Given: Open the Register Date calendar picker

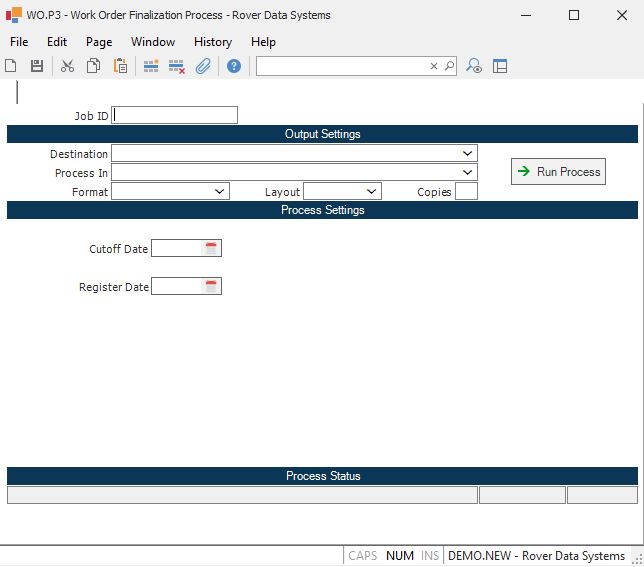Looking at the screenshot, I should click(211, 287).
